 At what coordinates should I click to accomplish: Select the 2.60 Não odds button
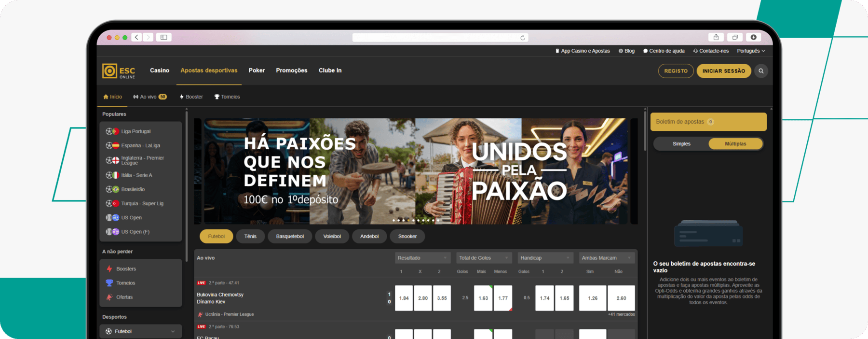[621, 298]
